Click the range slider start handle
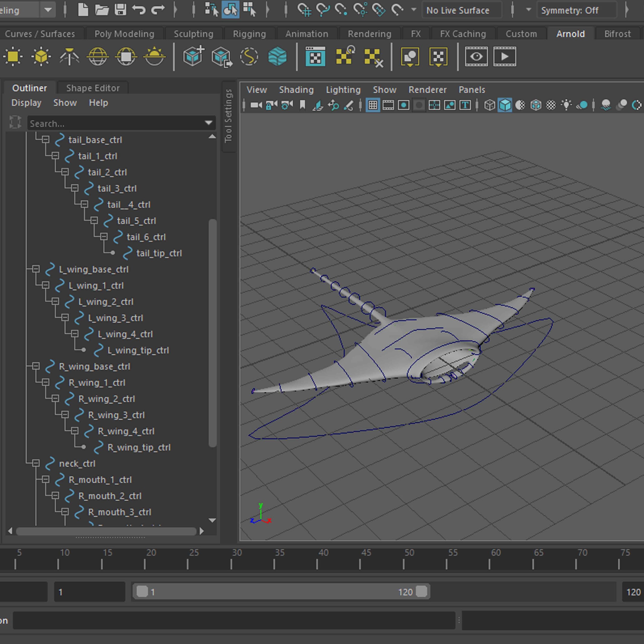Screen dimensions: 644x644 click(x=142, y=592)
